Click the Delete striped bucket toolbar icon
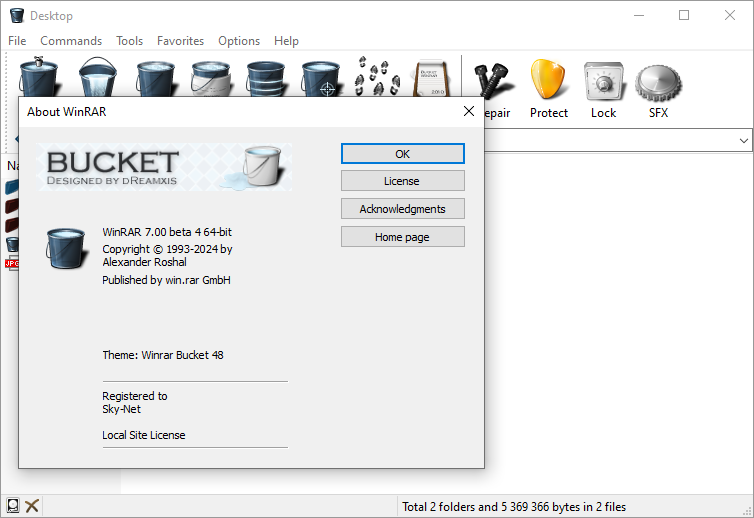This screenshot has width=754, height=518. click(266, 78)
